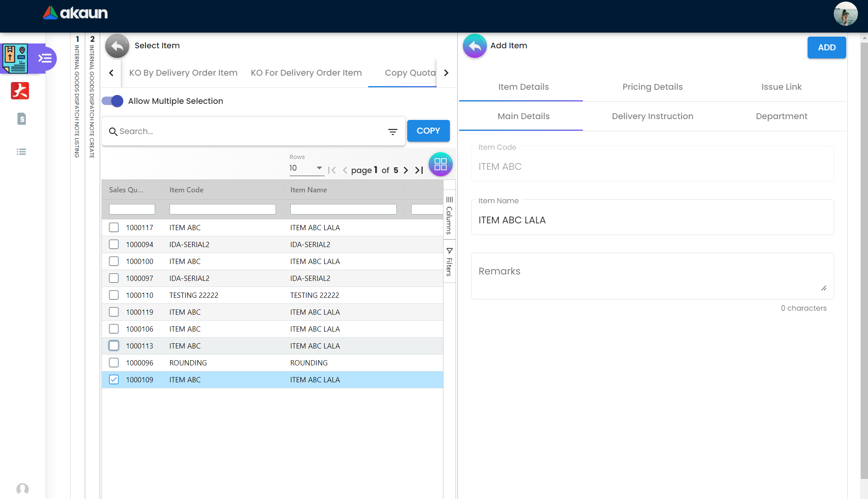
Task: Open the Rows per page dropdown
Action: (x=306, y=168)
